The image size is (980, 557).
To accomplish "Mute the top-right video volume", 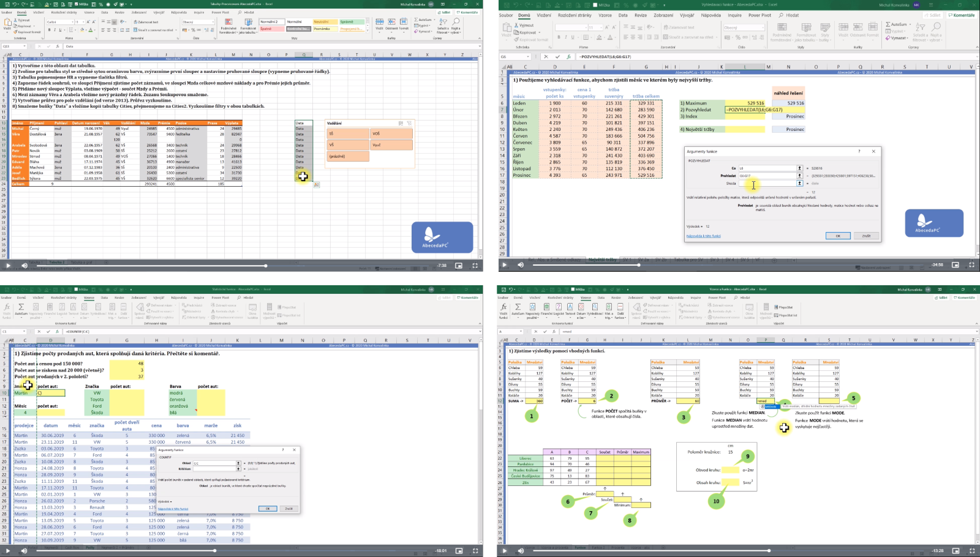I will [521, 265].
